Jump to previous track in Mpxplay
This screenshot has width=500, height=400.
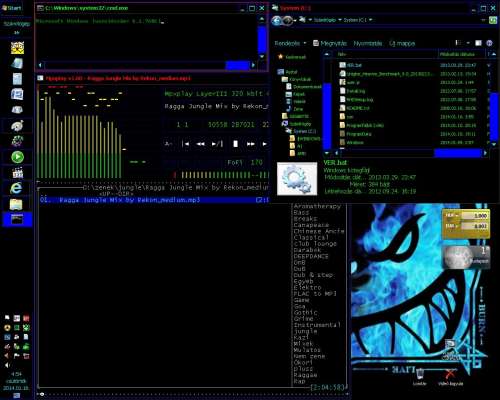(x=185, y=144)
